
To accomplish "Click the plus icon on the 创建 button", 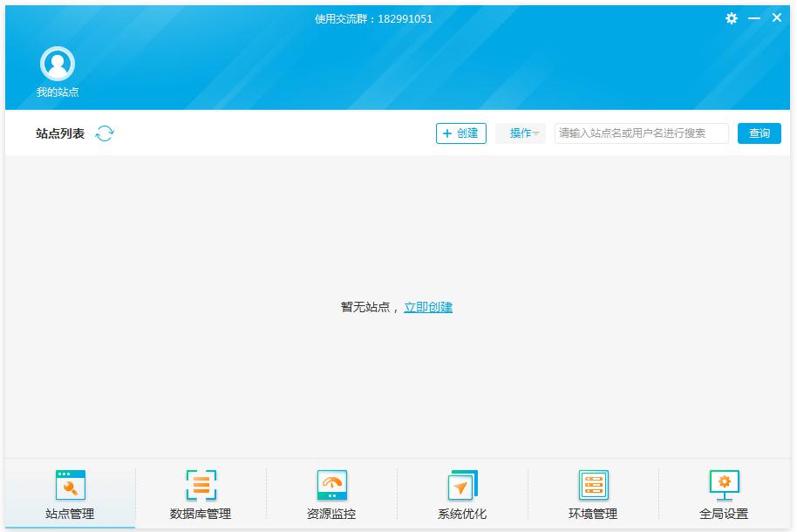I will point(446,133).
